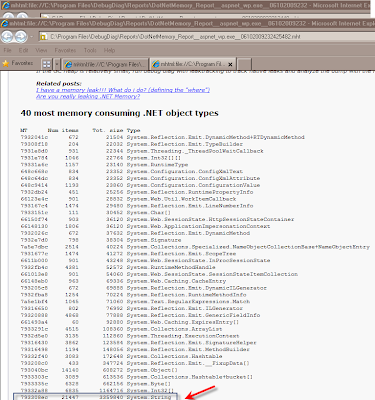Select the System.Object[] row text
The width and height of the screenshot is (375, 400).
pos(152,370)
